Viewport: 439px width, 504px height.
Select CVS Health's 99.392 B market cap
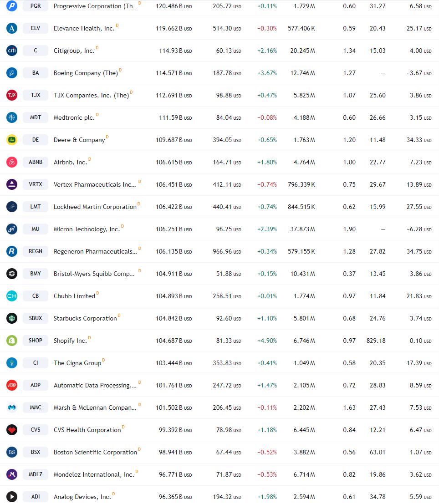coord(175,430)
